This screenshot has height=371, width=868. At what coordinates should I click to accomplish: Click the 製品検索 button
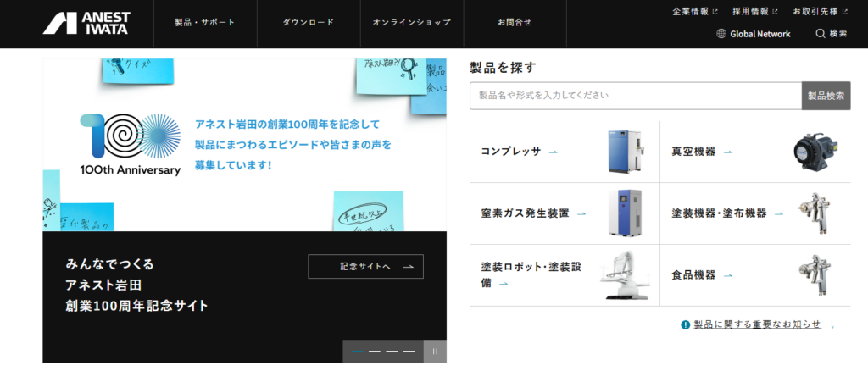tap(826, 96)
